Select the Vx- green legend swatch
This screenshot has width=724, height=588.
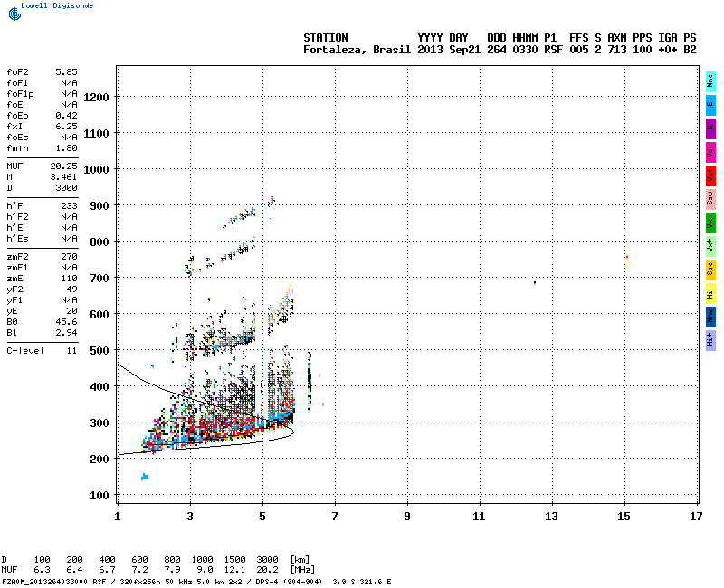710,222
